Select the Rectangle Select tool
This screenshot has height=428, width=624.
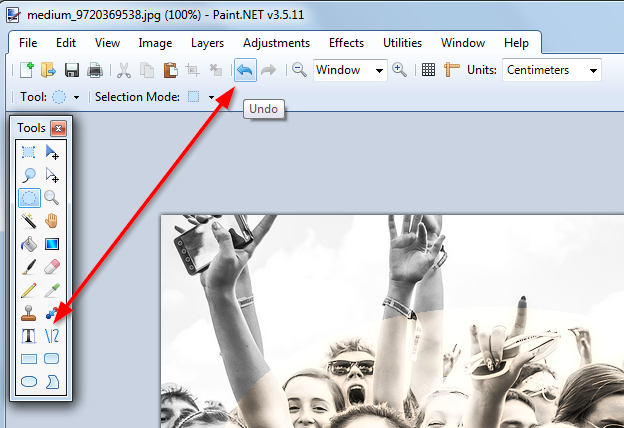(x=29, y=152)
